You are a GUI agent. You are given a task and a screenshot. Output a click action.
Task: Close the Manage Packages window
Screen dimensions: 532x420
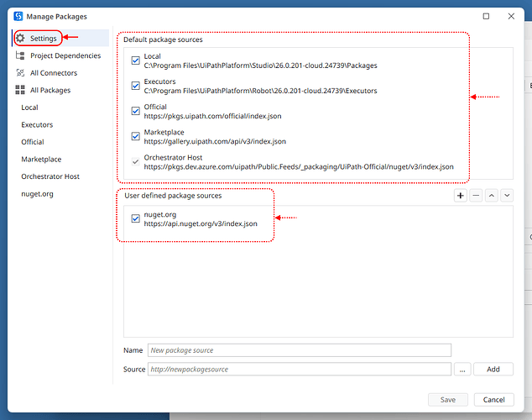[511, 16]
